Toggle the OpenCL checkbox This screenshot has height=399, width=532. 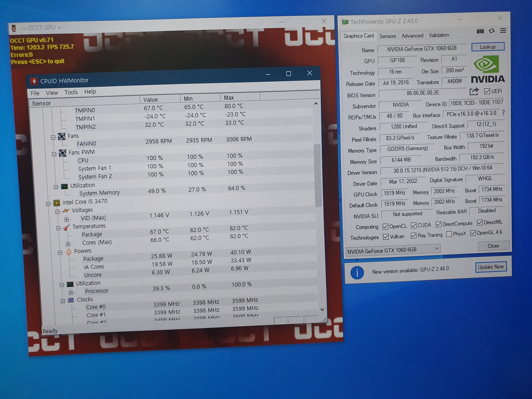coord(385,226)
